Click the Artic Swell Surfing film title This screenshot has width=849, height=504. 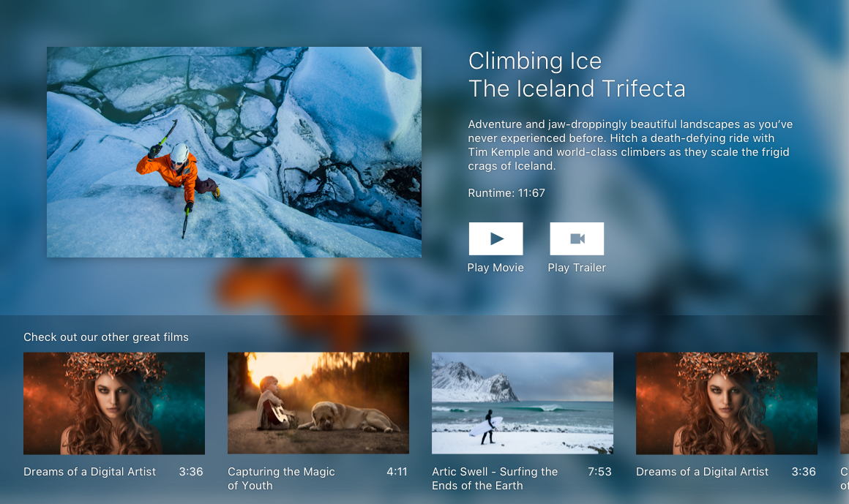tap(495, 478)
